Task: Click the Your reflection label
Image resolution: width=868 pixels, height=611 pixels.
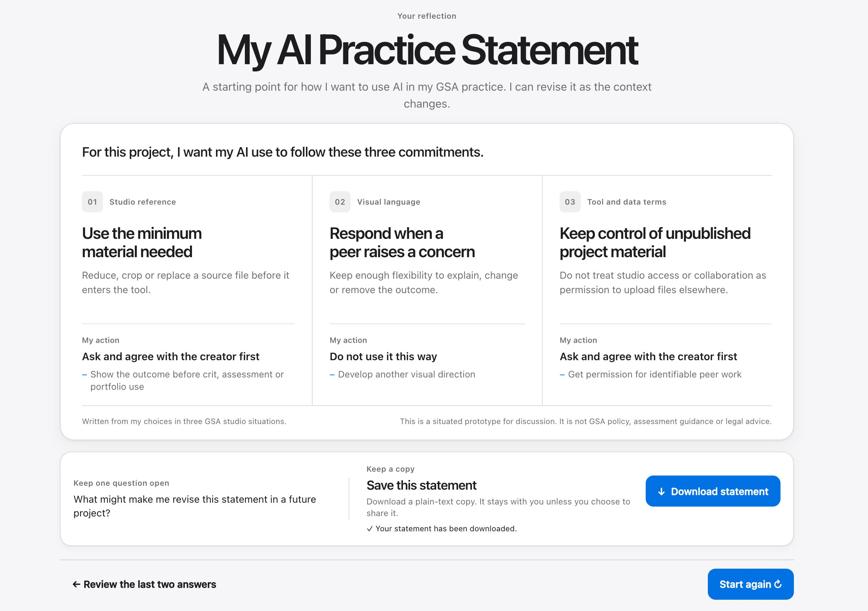Action: [427, 16]
